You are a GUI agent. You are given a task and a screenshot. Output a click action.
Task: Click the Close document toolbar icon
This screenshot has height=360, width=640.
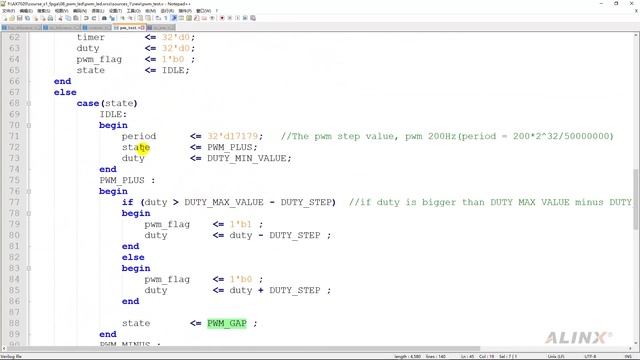36,18
